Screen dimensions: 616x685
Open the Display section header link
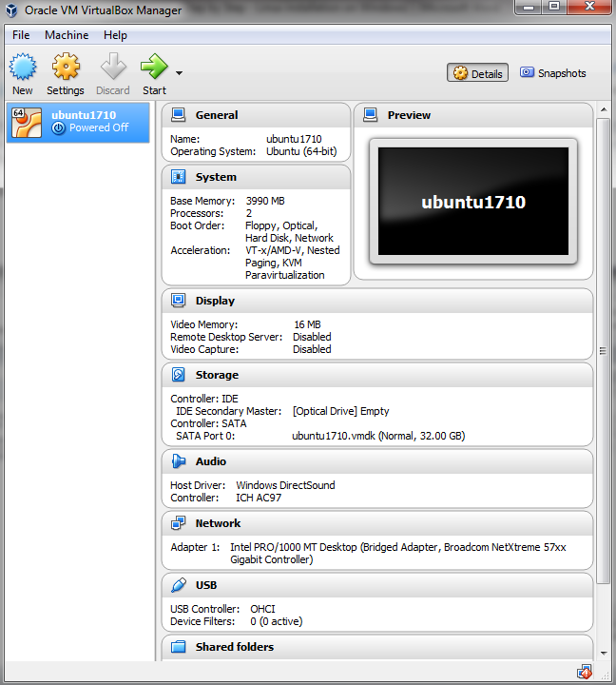215,301
